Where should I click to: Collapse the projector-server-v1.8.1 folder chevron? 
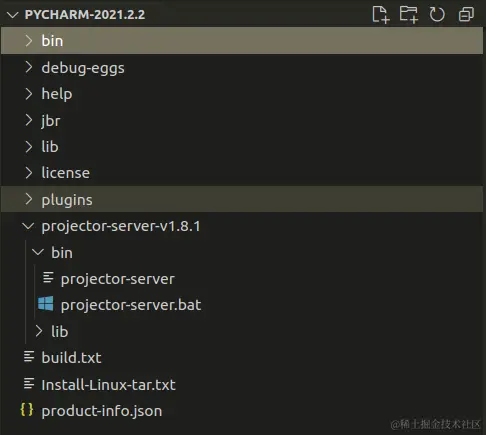pyautogui.click(x=28, y=226)
